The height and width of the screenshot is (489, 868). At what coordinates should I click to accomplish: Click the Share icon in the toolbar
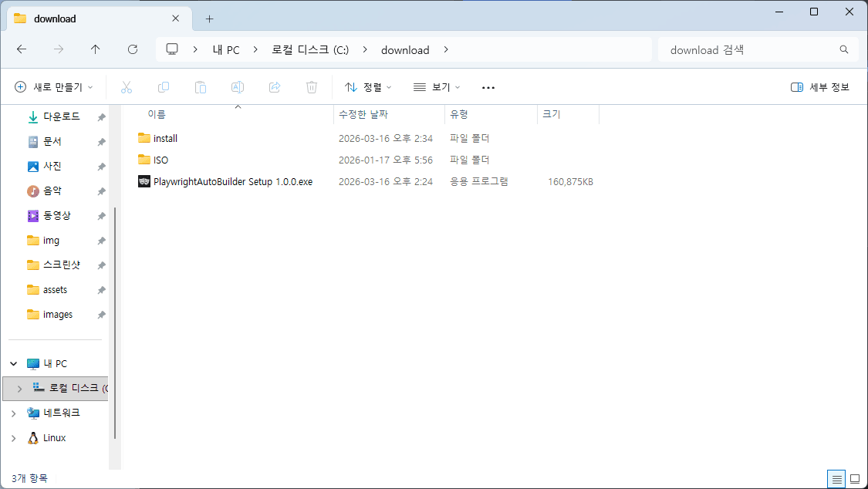tap(274, 86)
